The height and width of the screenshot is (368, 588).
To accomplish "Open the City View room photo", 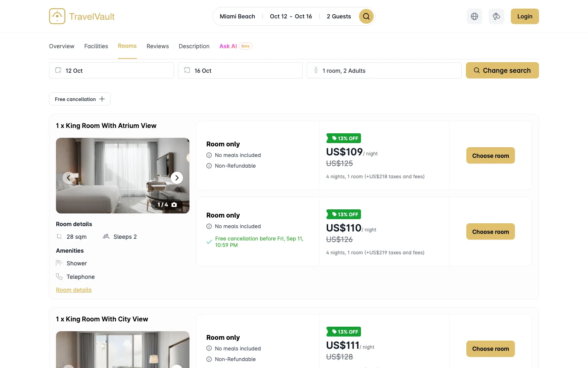I will (122, 350).
